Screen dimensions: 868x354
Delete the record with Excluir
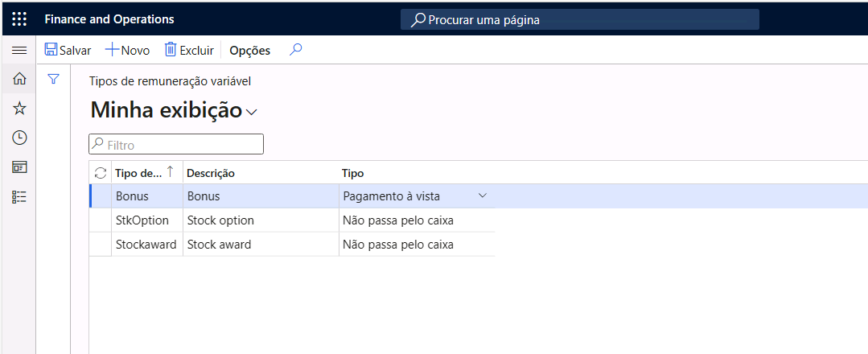click(x=189, y=50)
